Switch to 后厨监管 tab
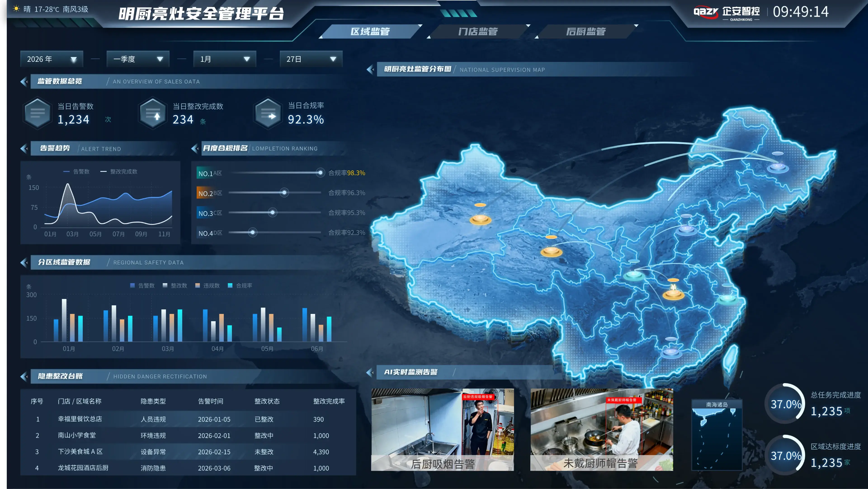868x489 pixels. coord(586,32)
